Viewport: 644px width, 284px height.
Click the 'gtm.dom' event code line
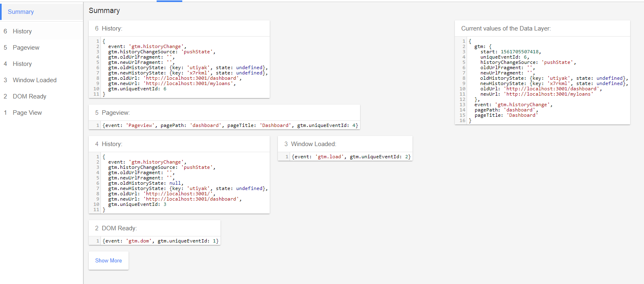click(x=161, y=241)
